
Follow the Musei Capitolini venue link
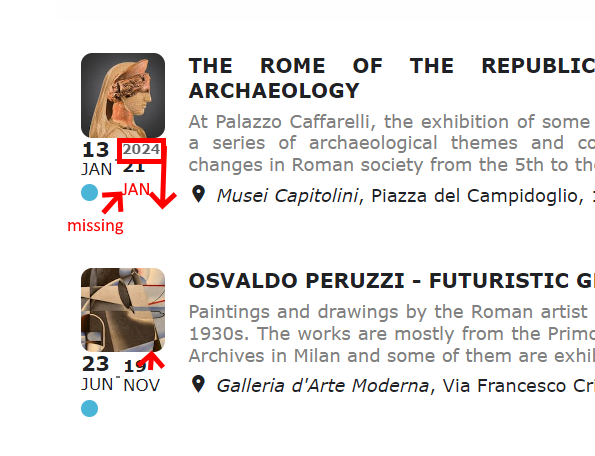click(287, 196)
